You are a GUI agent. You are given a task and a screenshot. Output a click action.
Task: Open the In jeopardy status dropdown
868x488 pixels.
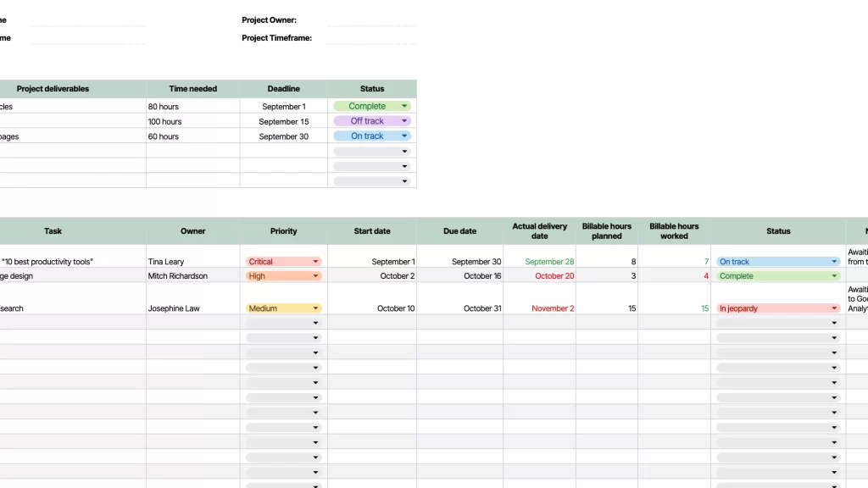[x=835, y=308]
